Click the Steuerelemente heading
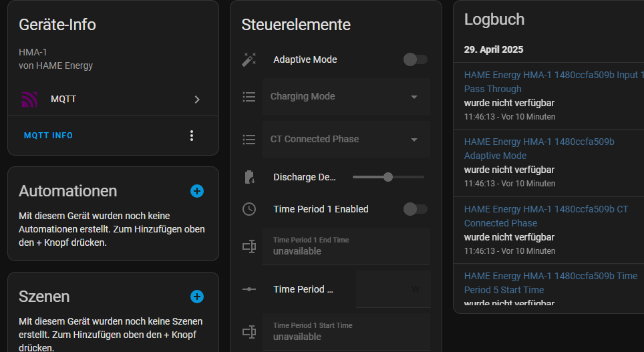The width and height of the screenshot is (644, 352). click(x=296, y=25)
